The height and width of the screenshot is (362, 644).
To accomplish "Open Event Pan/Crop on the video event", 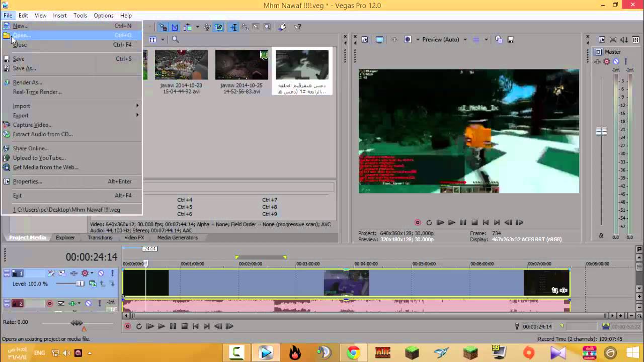I will click(554, 290).
